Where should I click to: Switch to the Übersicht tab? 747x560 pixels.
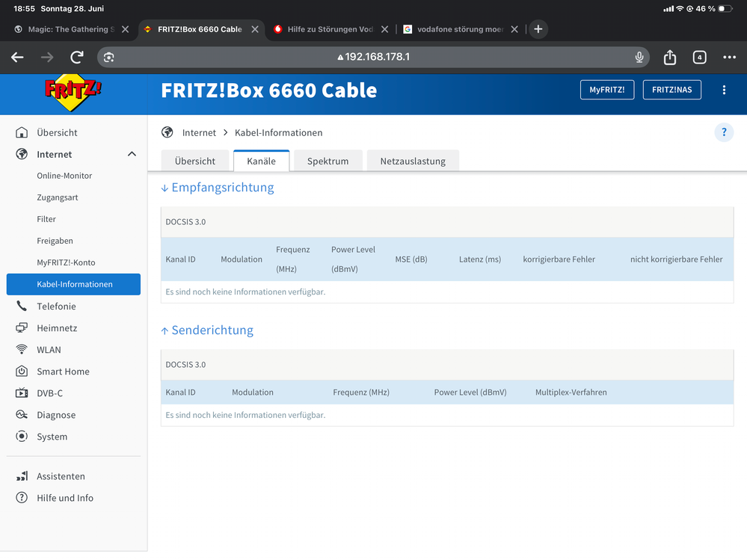(x=195, y=161)
